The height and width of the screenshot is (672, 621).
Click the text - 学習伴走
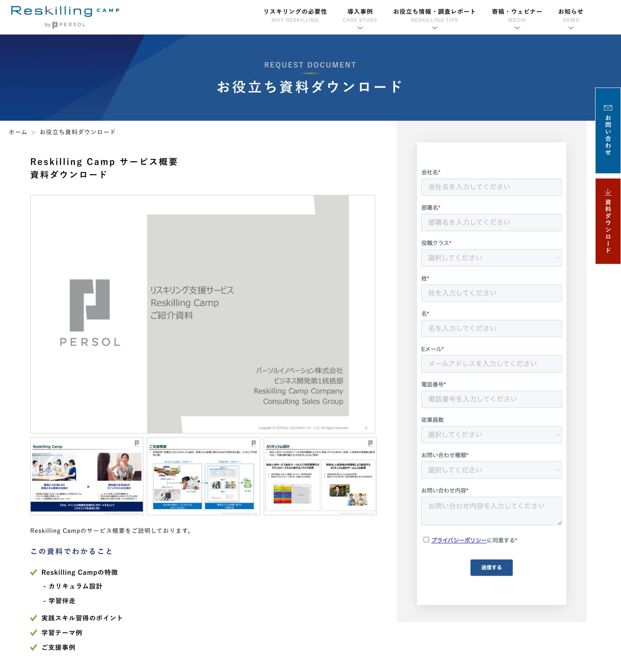[59, 601]
